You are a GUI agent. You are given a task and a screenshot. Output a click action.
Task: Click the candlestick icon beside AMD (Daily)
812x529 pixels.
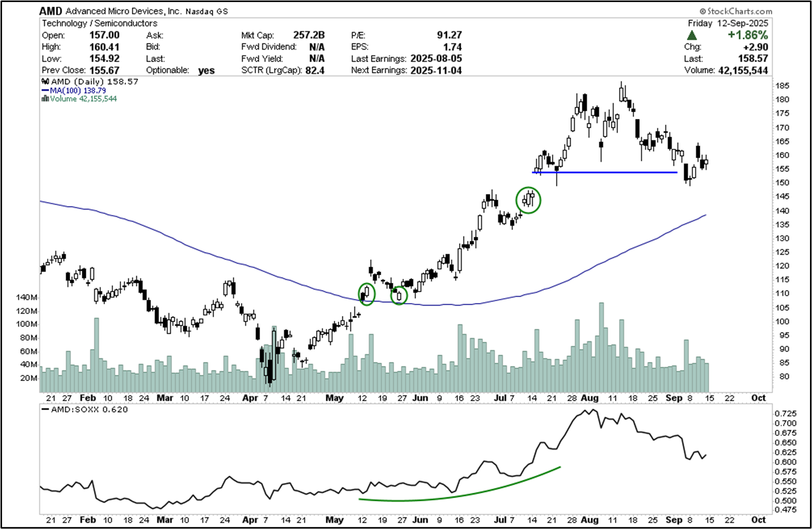(x=46, y=82)
